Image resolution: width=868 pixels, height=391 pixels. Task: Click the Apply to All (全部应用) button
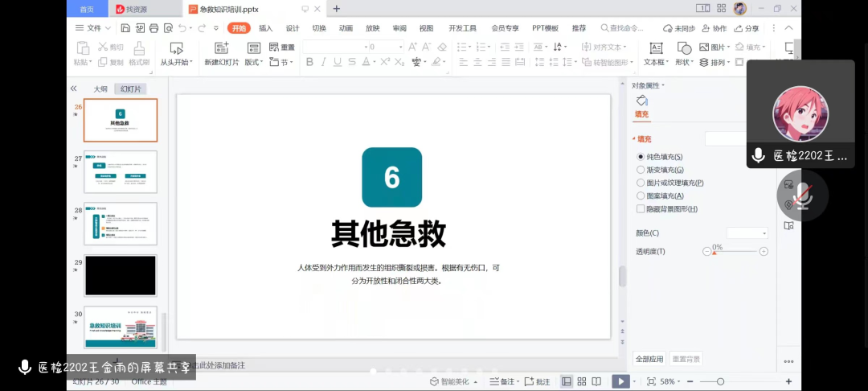(x=649, y=359)
